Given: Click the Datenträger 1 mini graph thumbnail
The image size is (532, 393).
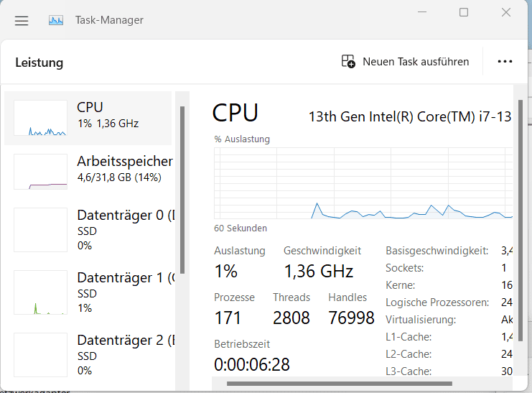Looking at the screenshot, I should (x=40, y=292).
